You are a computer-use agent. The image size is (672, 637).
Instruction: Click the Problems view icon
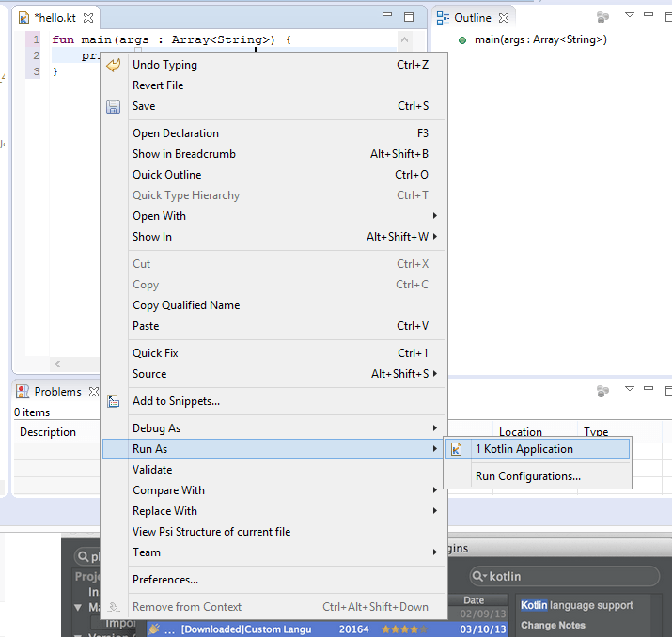point(23,392)
